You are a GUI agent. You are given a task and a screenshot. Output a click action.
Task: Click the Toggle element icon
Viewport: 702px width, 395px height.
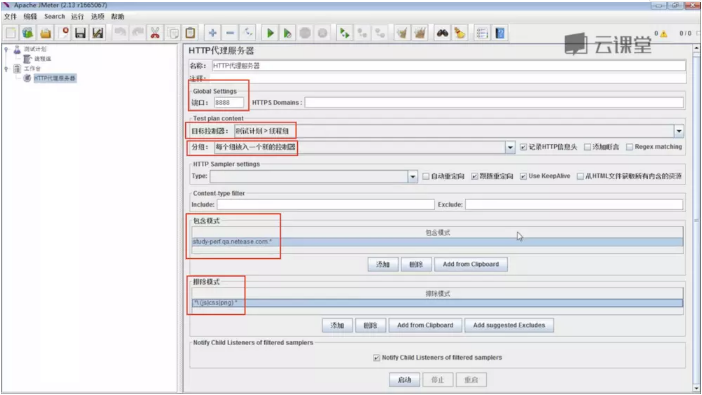tap(248, 33)
